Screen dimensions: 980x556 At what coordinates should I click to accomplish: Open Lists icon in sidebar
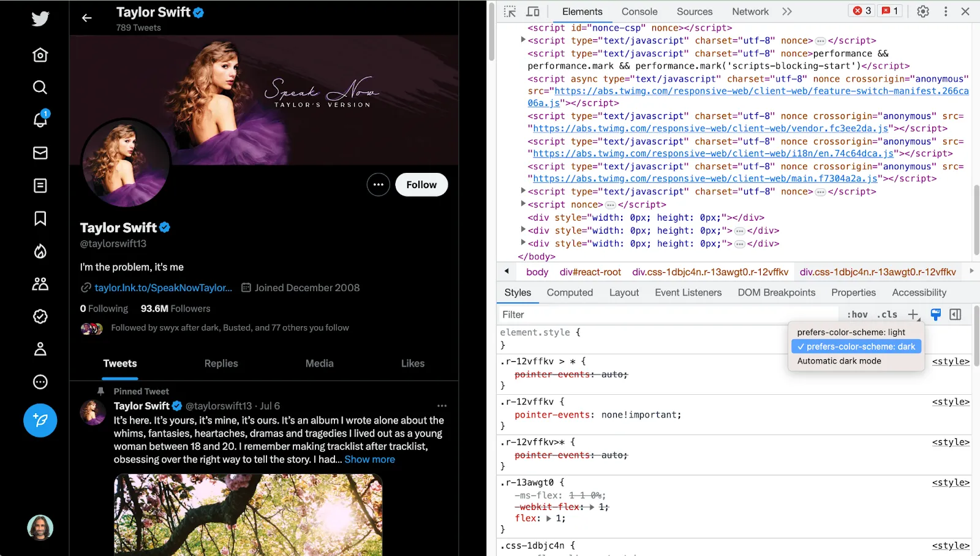pos(40,186)
